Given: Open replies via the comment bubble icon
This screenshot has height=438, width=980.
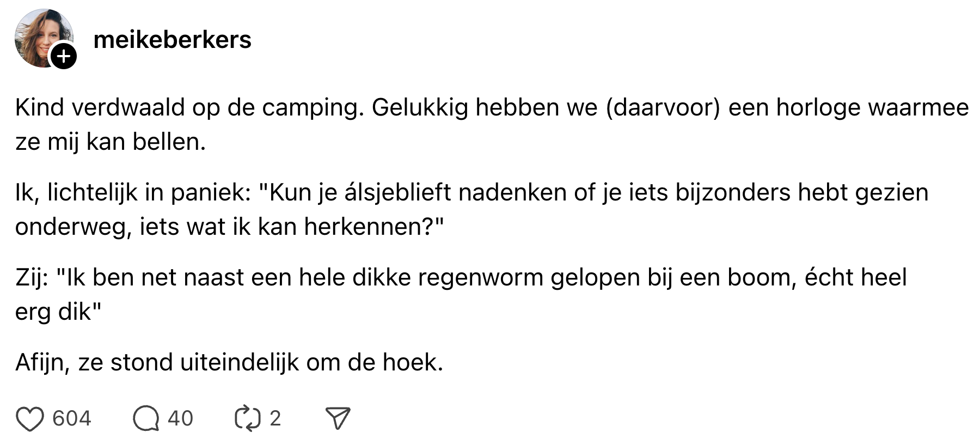Looking at the screenshot, I should click(146, 419).
